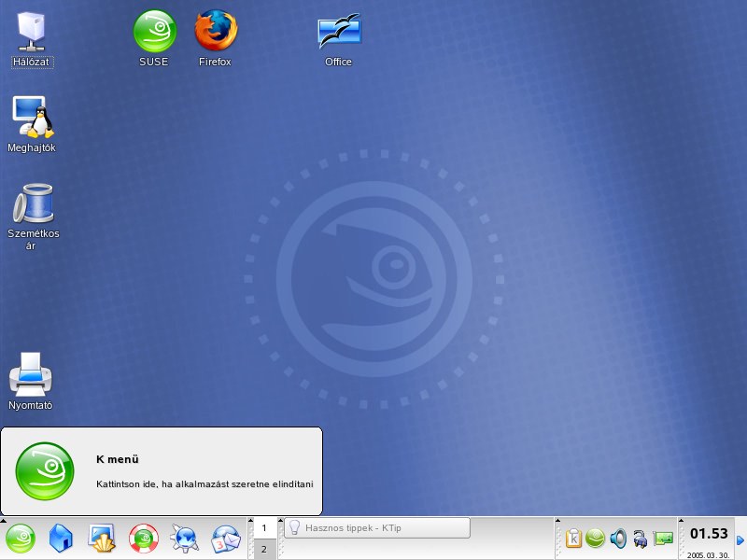The image size is (747, 560).
Task: Select the Hasznos tippek - KTip taskbar entry
Action: click(377, 528)
